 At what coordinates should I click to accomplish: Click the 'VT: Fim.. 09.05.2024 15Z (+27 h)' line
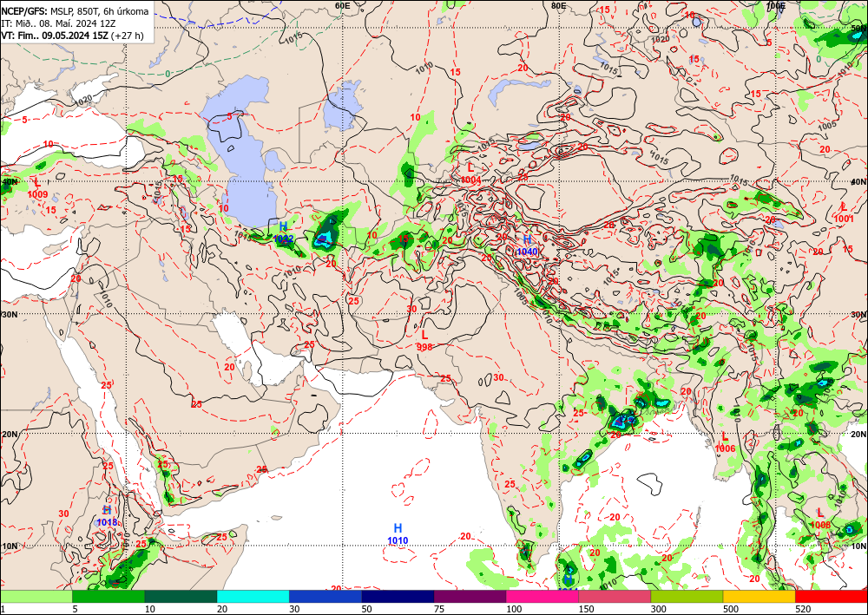72,36
